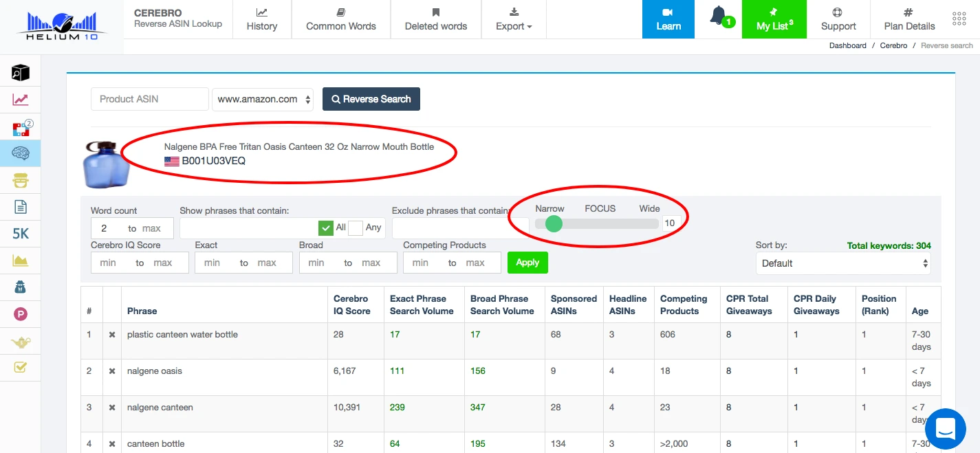
Task: Open the puzzle pieces tool in sidebar
Action: 21,128
